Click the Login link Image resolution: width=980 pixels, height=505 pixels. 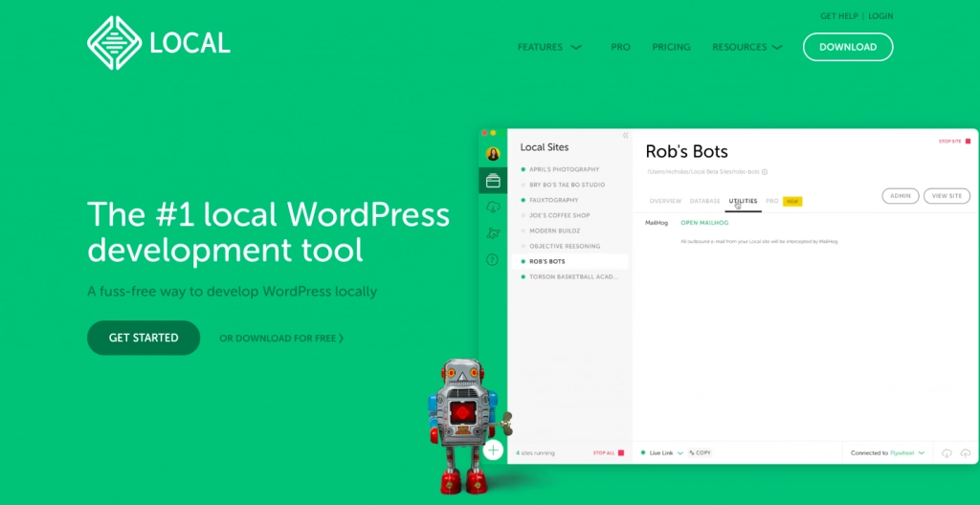pos(880,16)
